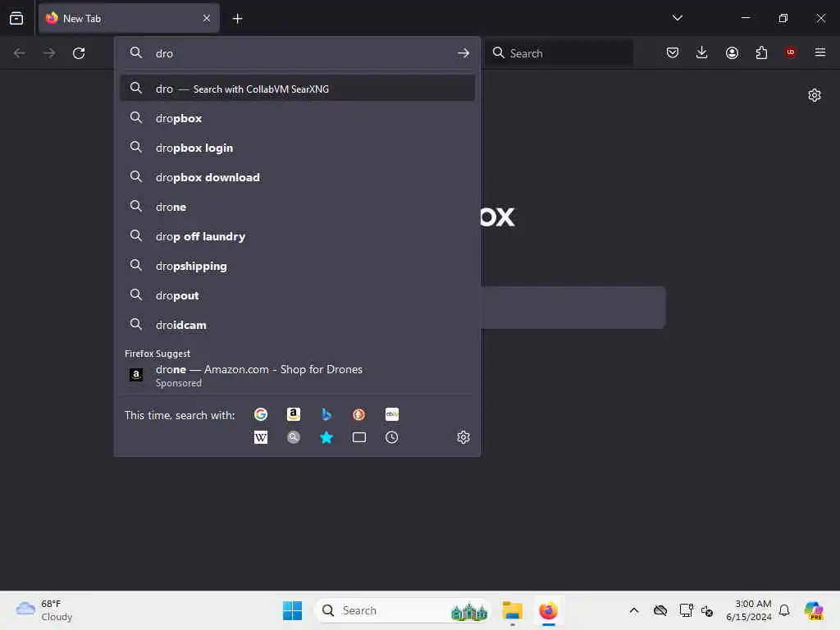Open the weather widget showing 68°F Cloudy
The image size is (840, 630).
[x=44, y=610]
